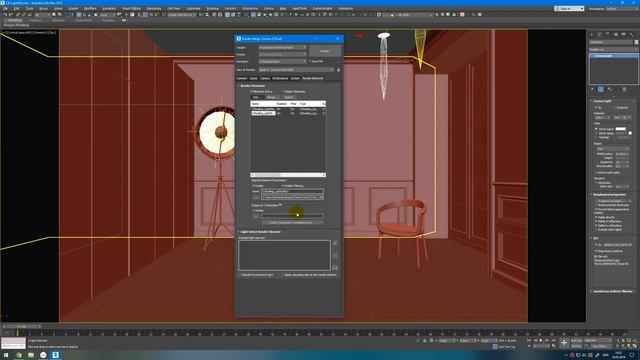Switch to the Performance tab
The image size is (640, 360).
(x=280, y=78)
